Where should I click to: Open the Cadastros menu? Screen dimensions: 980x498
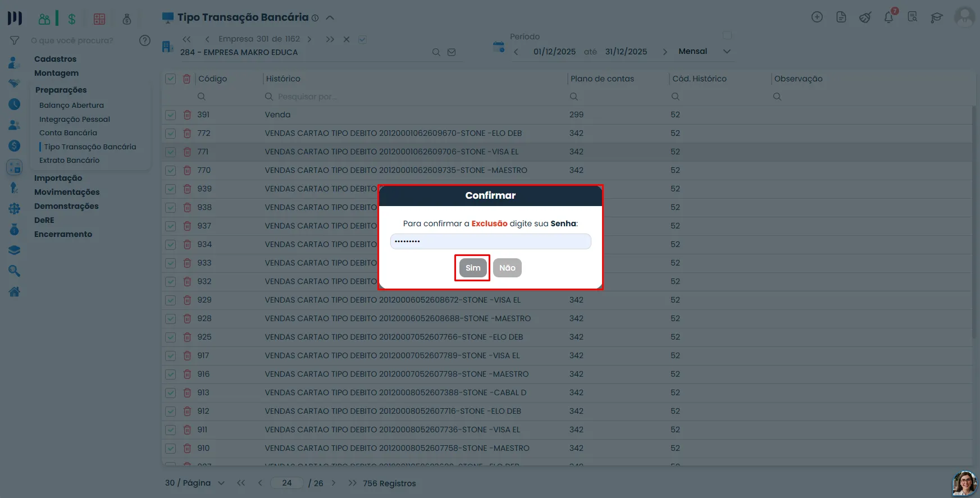coord(55,59)
